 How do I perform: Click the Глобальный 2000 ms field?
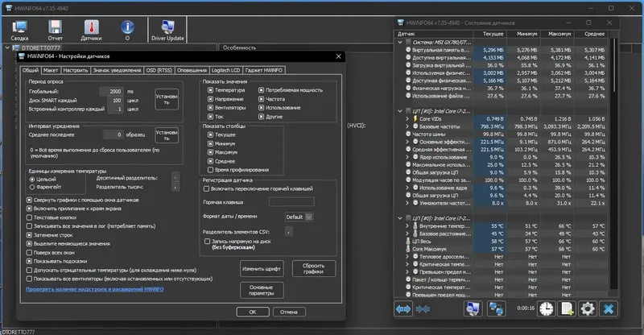coord(111,91)
